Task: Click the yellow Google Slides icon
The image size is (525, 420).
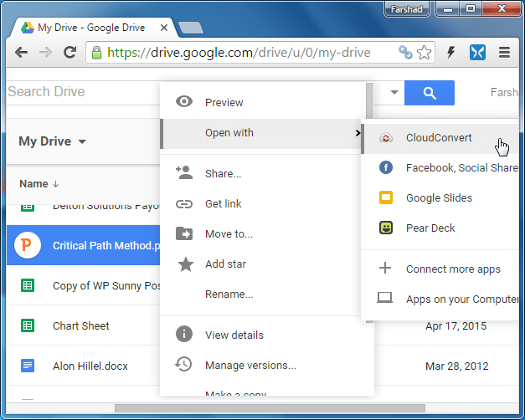Action: [x=386, y=197]
